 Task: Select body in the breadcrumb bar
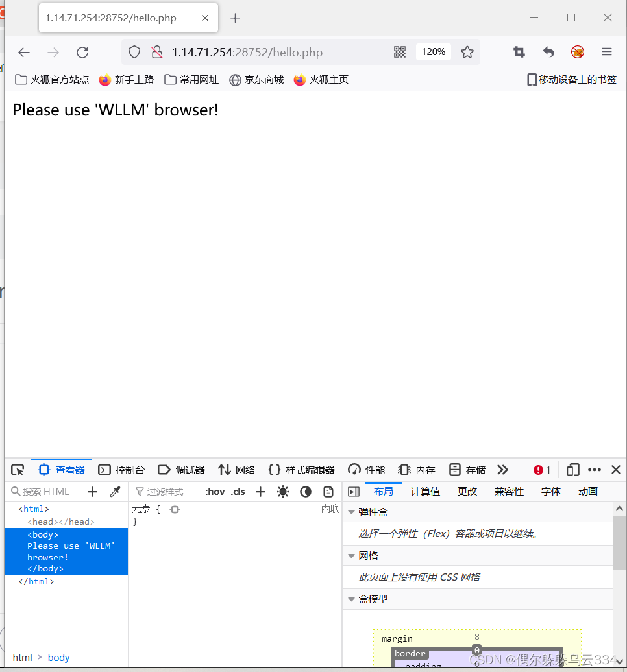pos(58,658)
